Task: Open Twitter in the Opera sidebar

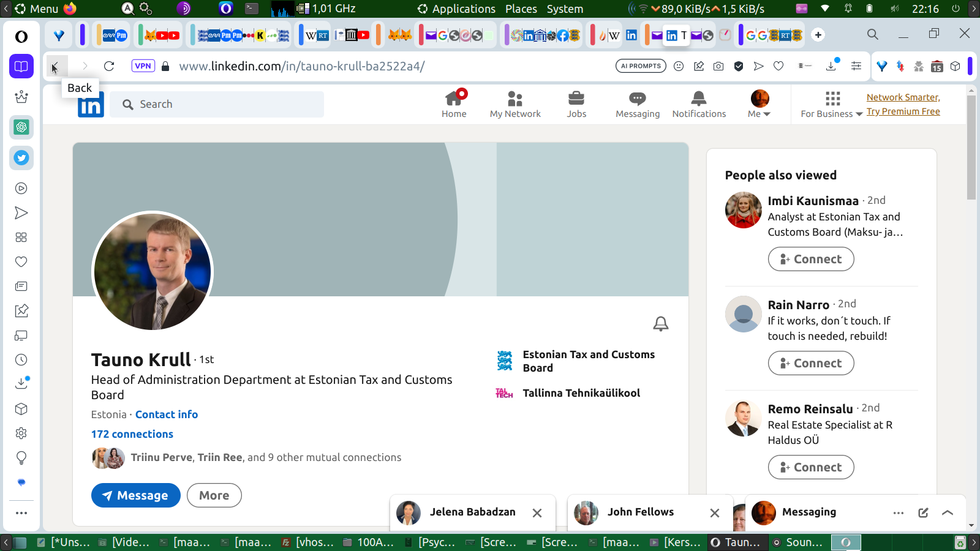Action: 21,158
